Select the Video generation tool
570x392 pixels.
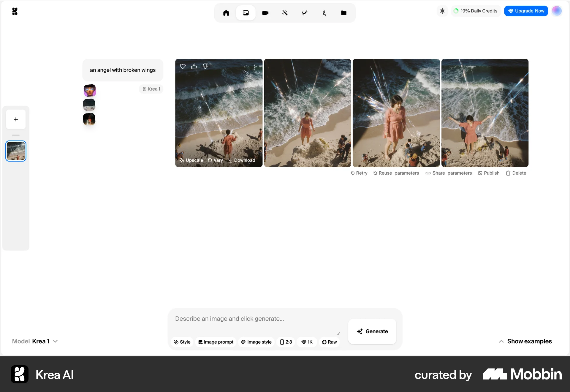[265, 13]
